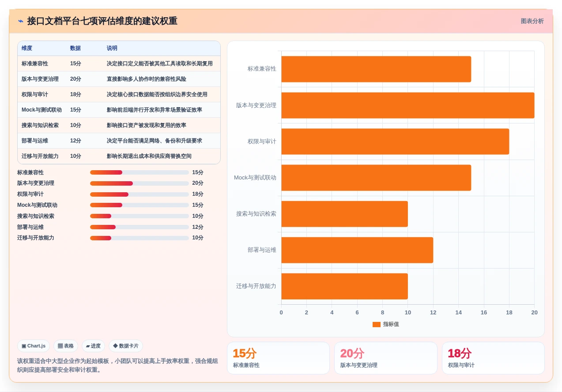Click the Mock与测试联动 progress bar
Viewport: 562px width, 392px height.
[140, 205]
